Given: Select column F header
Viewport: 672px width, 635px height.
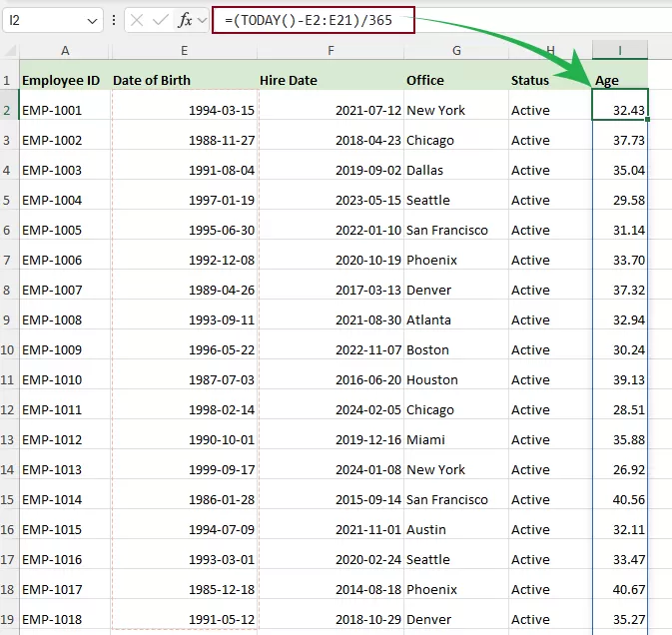Looking at the screenshot, I should click(x=331, y=51).
